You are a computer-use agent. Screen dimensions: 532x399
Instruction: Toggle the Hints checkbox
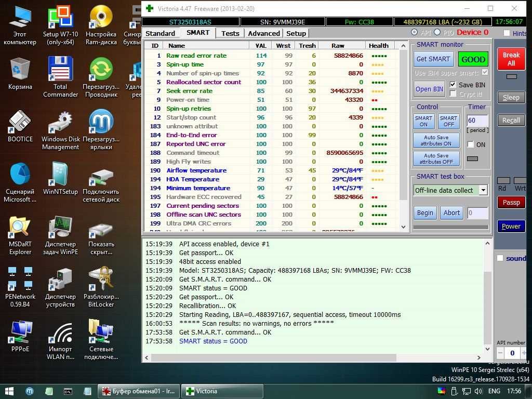(x=507, y=33)
